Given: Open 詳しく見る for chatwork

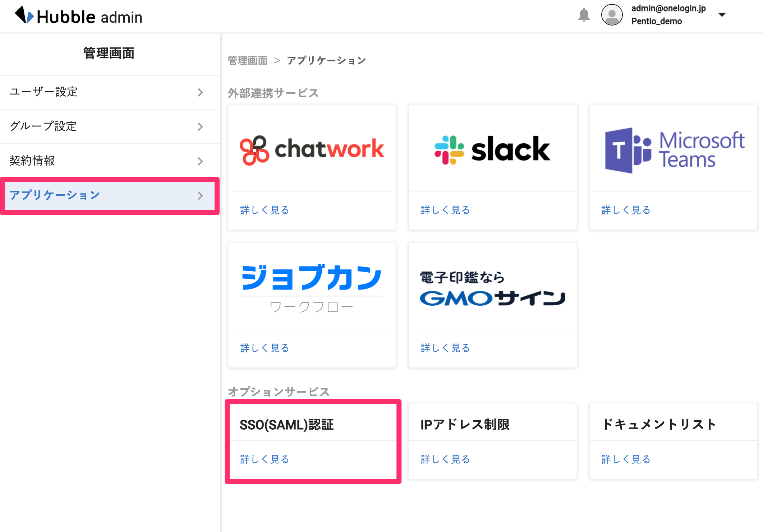Looking at the screenshot, I should (265, 210).
